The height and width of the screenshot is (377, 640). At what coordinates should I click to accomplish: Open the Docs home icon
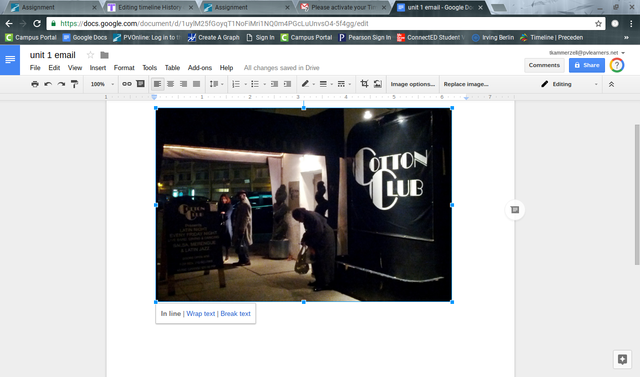click(10, 60)
